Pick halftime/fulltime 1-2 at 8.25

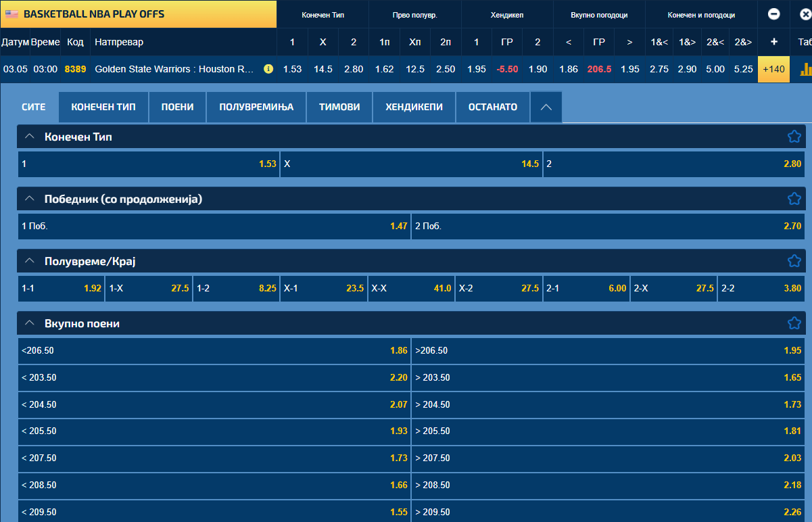click(x=236, y=288)
